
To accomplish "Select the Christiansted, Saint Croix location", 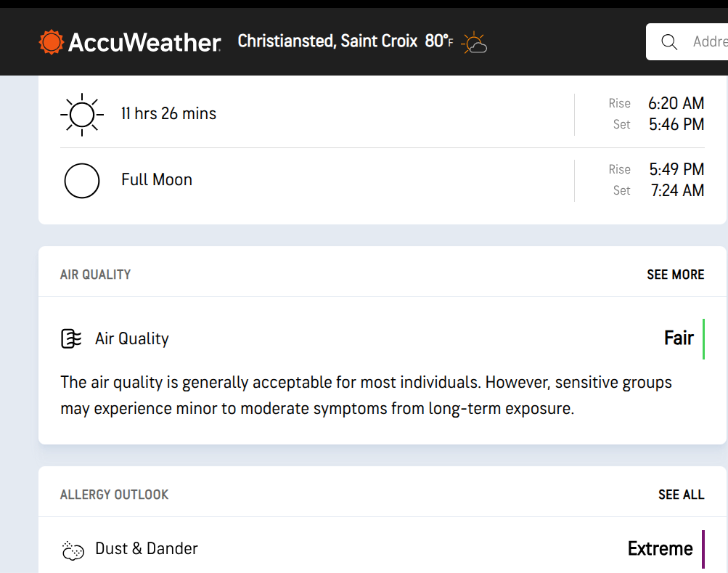I will click(x=327, y=41).
